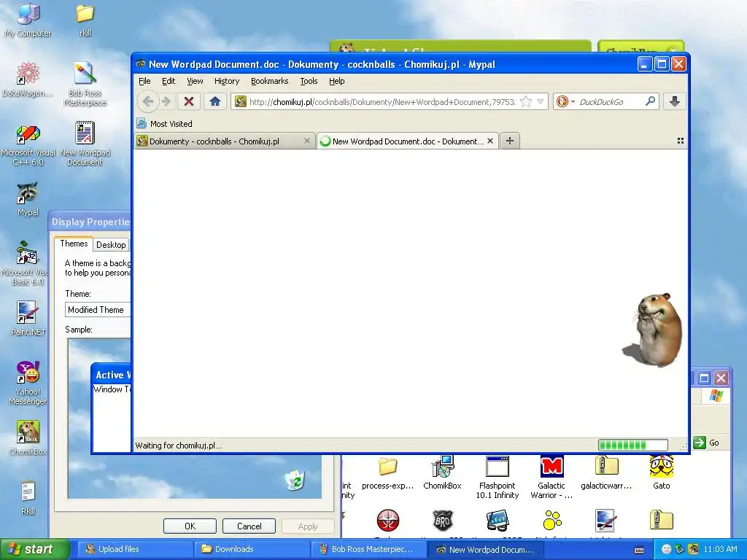Viewport: 747px width, 560px height.
Task: Open the downloads arrow button
Action: pyautogui.click(x=675, y=101)
